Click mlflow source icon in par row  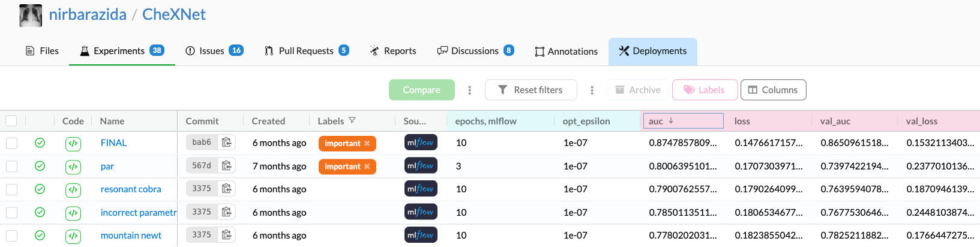421,166
